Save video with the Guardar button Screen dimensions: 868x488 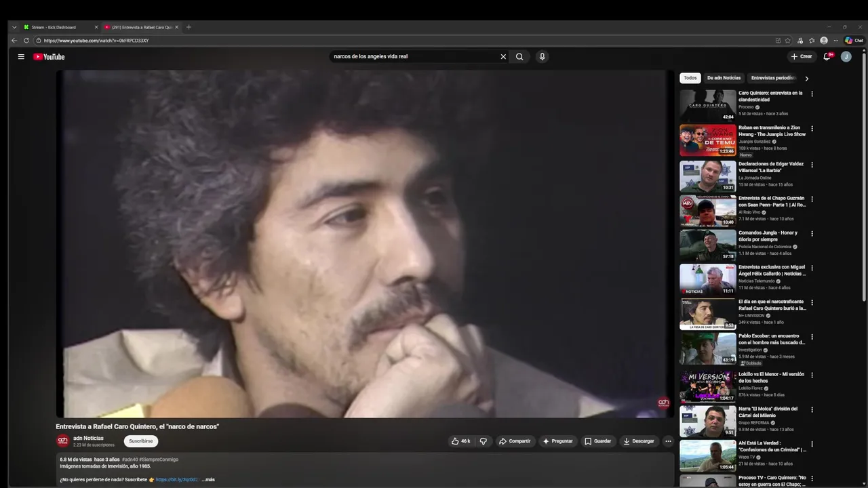click(x=598, y=441)
